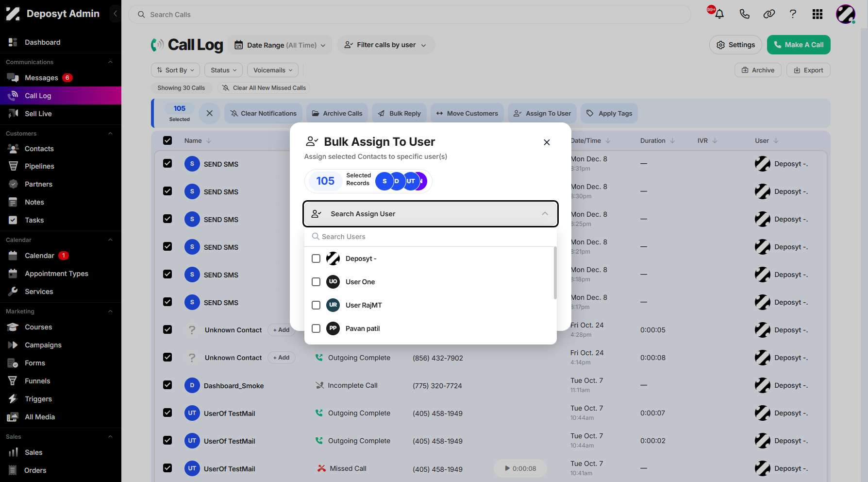Open the link icon in top bar
Image resolution: width=868 pixels, height=482 pixels.
pyautogui.click(x=769, y=14)
